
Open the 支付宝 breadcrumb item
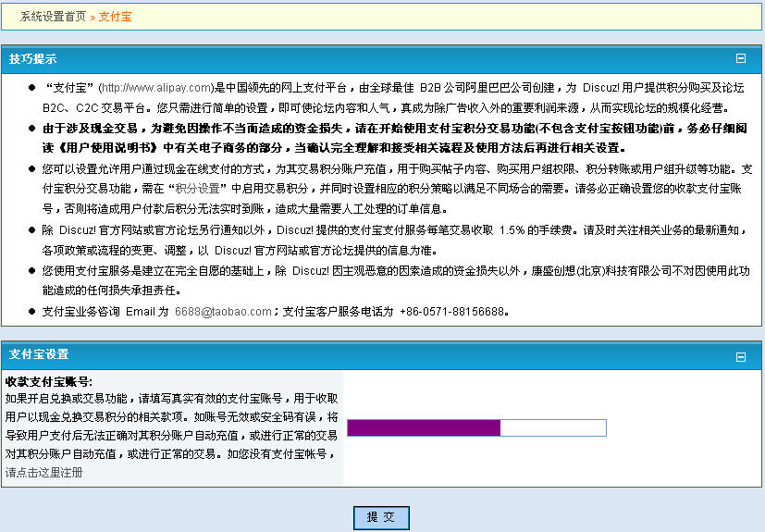[115, 17]
